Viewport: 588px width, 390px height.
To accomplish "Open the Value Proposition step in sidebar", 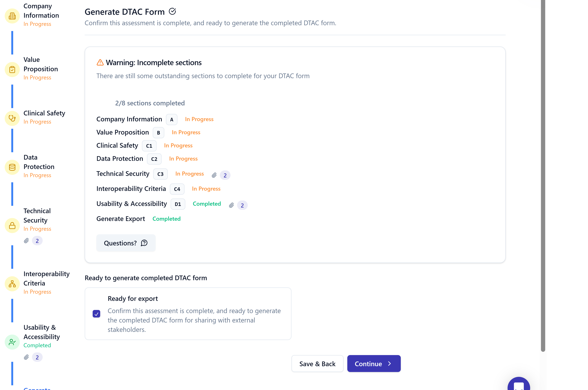I will [x=41, y=68].
